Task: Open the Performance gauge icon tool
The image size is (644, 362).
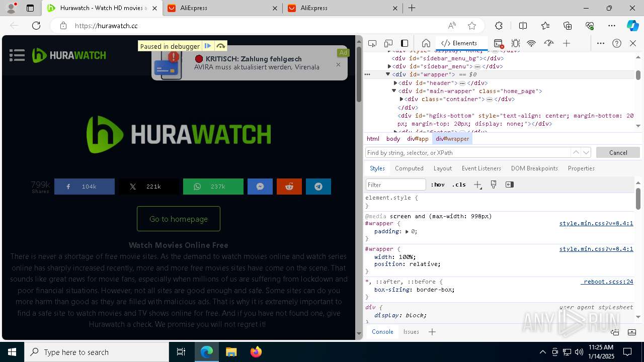Action: click(x=549, y=43)
